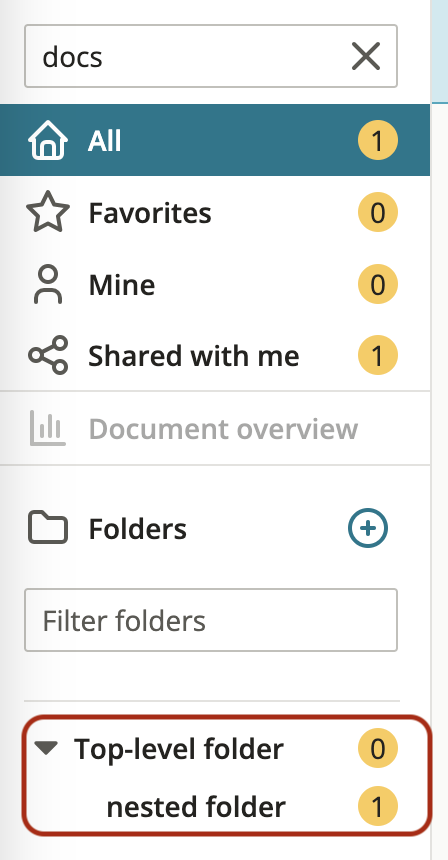Click the Document overview chart icon
The image size is (448, 860).
click(48, 428)
